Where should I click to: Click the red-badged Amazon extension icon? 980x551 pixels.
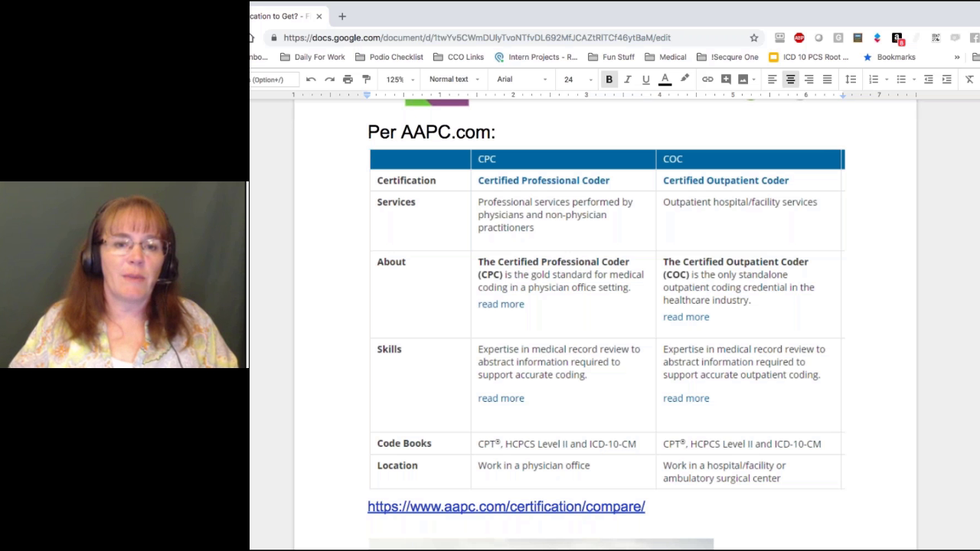(897, 37)
